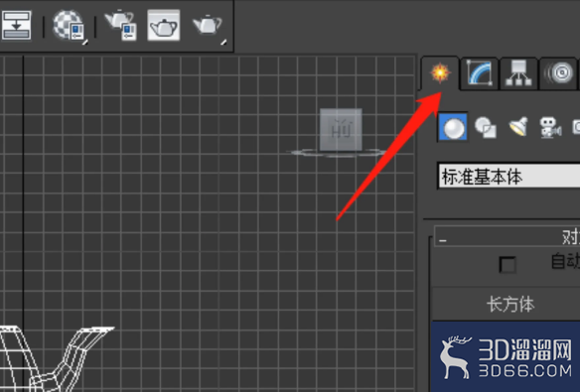
Task: Open the Rendered Frame Window icon
Action: click(164, 25)
